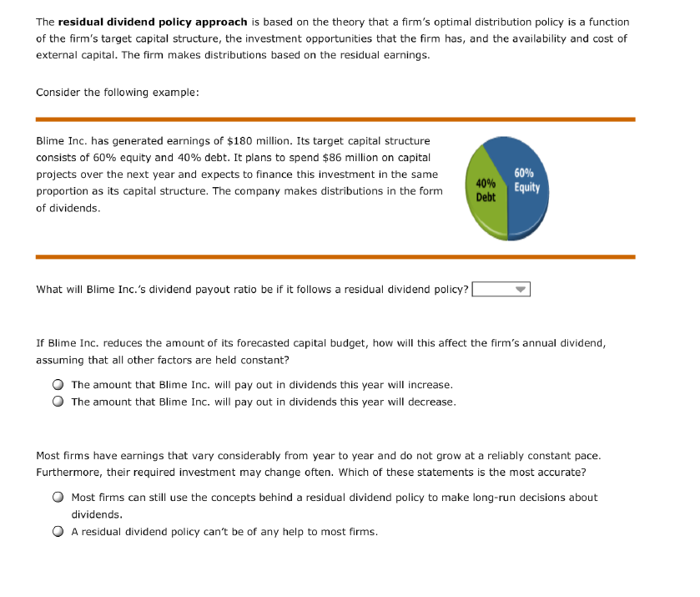Choose "A residual dividend policy can't be of any help"
The image size is (700, 597).
tap(58, 531)
